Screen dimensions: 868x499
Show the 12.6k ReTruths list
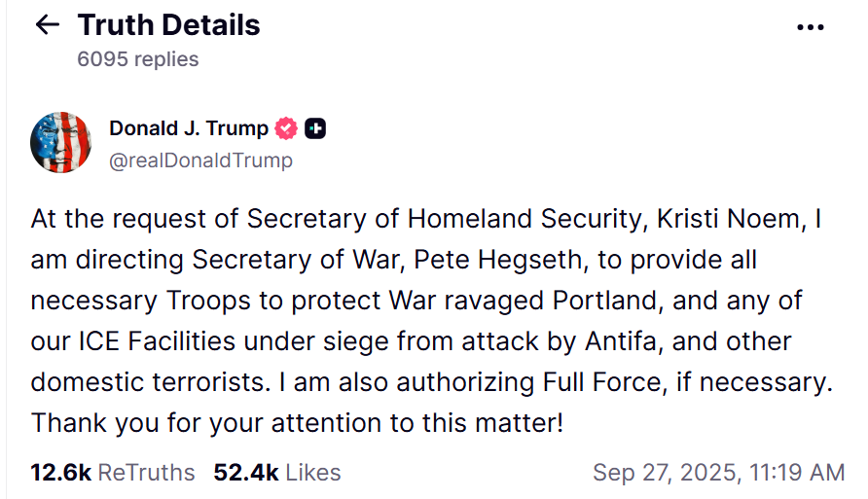pos(113,473)
